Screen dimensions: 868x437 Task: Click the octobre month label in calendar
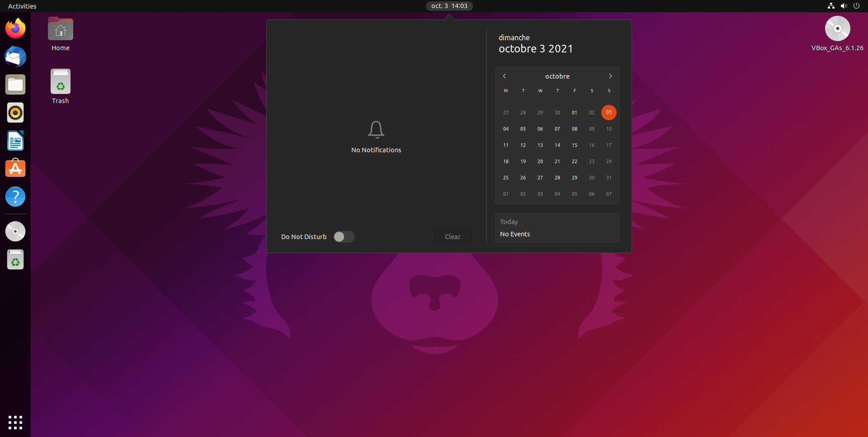[x=557, y=76]
